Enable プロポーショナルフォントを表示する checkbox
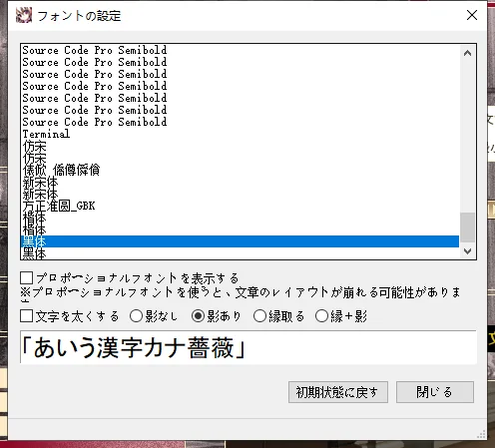Image resolution: width=495 pixels, height=448 pixels. coord(27,277)
